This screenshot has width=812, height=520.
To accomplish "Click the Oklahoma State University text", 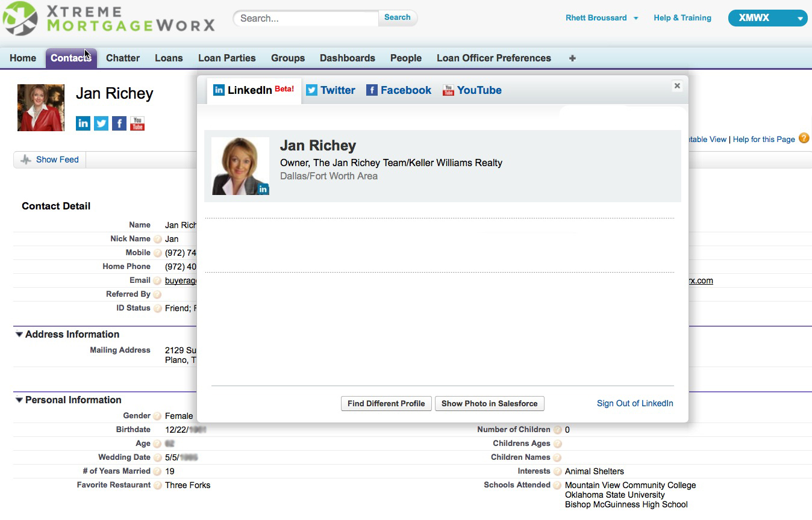I will coord(615,495).
